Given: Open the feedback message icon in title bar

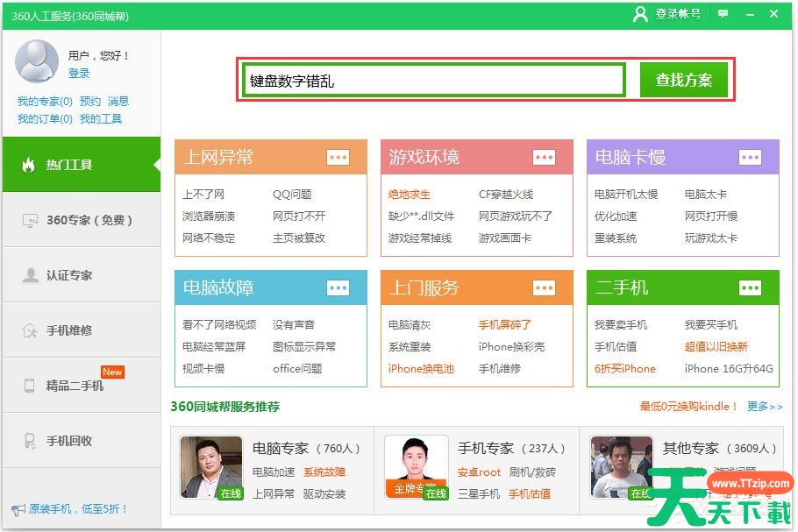Looking at the screenshot, I should point(723,14).
